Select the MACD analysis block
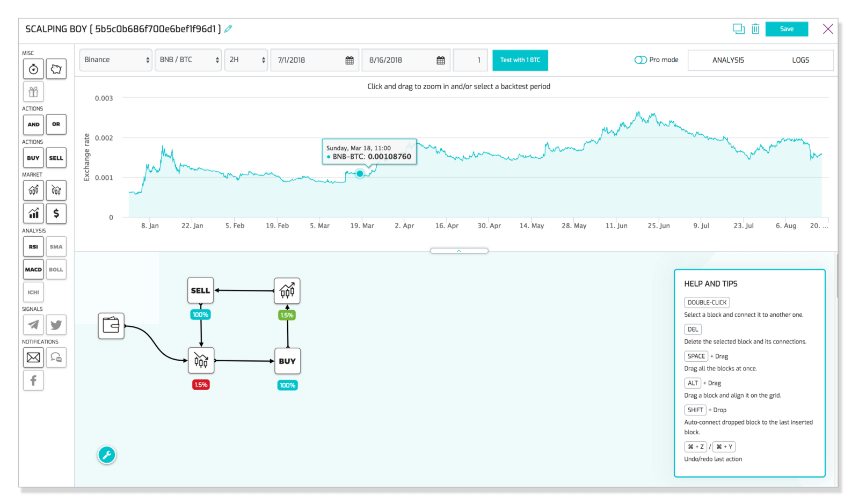This screenshot has width=859, height=504. pyautogui.click(x=33, y=269)
